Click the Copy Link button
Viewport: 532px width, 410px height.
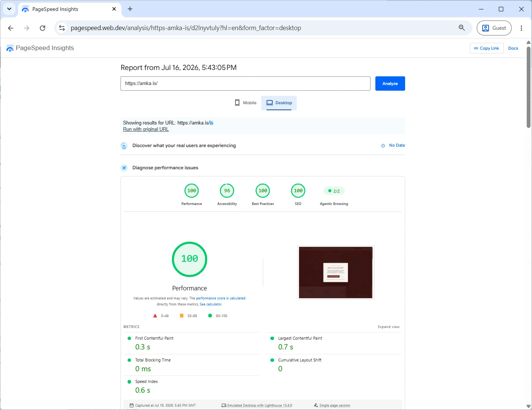click(486, 48)
